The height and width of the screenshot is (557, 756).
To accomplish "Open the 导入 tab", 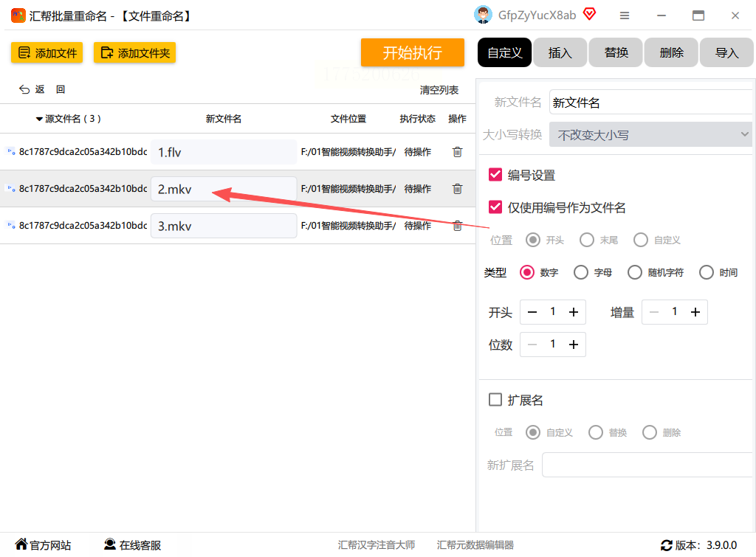I will click(x=726, y=52).
